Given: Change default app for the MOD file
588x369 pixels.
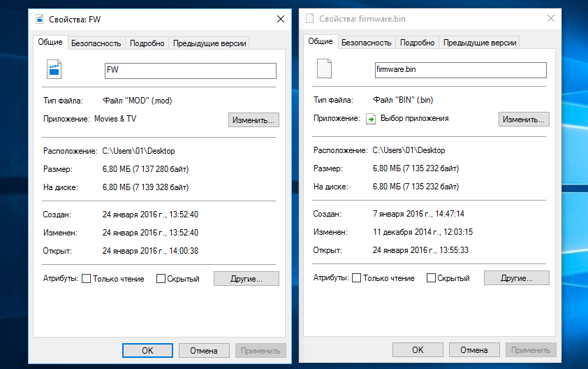Looking at the screenshot, I should pos(254,120).
